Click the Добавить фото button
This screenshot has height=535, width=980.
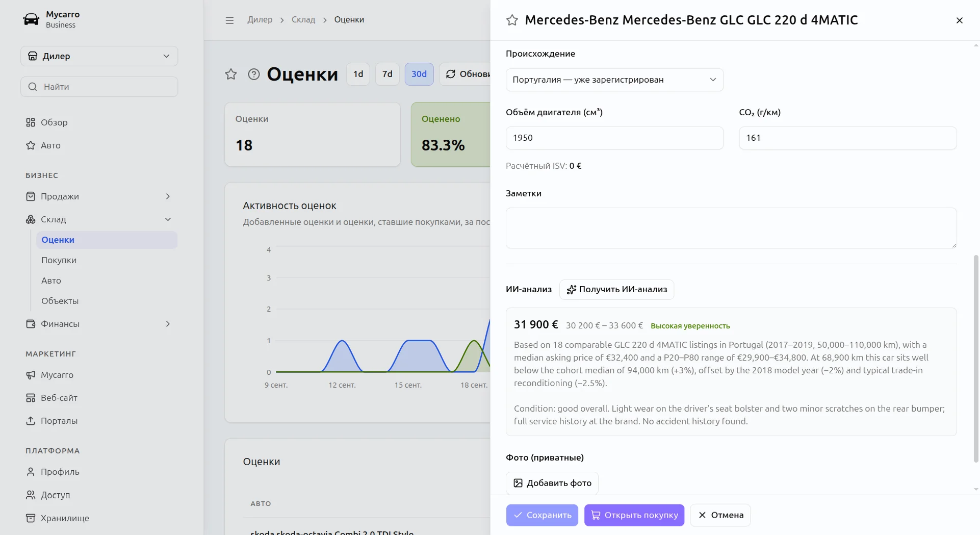tap(552, 483)
